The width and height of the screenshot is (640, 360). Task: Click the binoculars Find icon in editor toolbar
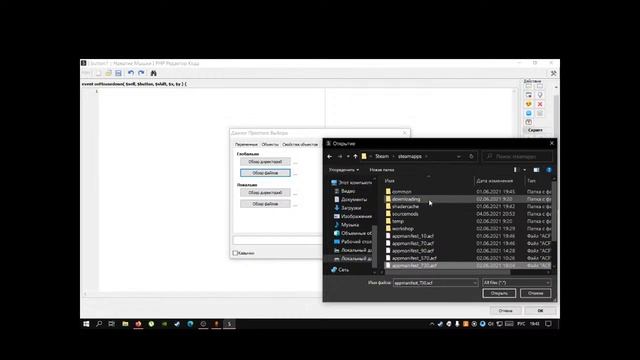(x=153, y=73)
